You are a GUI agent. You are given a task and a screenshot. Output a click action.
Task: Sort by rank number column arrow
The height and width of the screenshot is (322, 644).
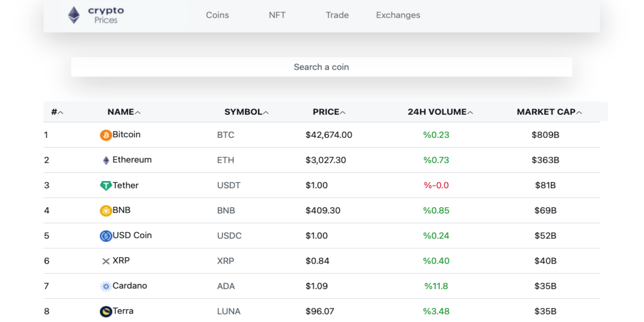pos(60,113)
